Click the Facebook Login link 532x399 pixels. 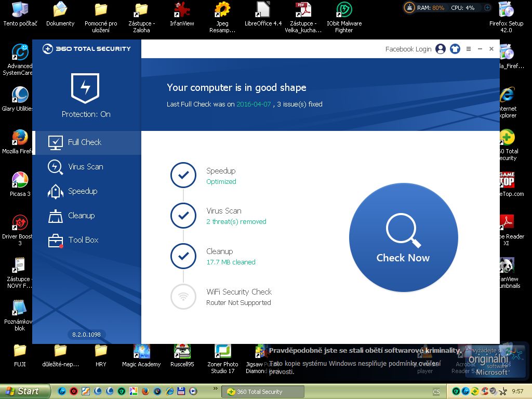[408, 49]
